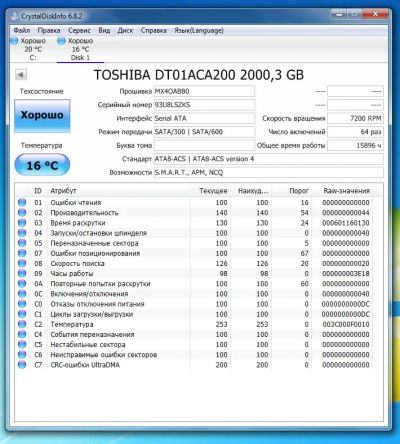Viewport: 400px width, 444px height.
Task: Click the Хорошо health status button
Action: pyautogui.click(x=42, y=115)
